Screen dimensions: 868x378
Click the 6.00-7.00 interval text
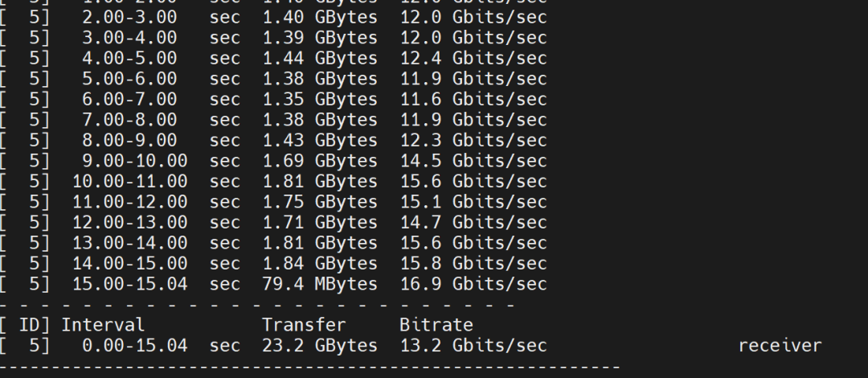coord(130,99)
